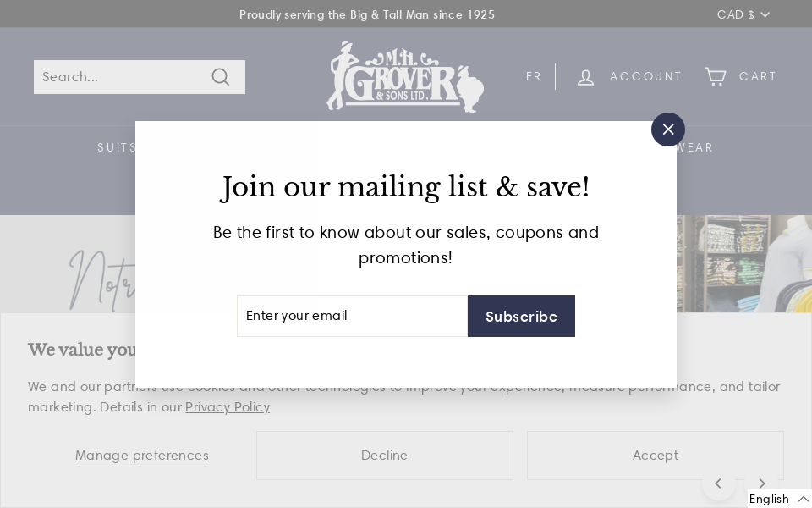Screen dimensions: 812x508
Task: Open the Suits menu item
Action: tap(117, 147)
